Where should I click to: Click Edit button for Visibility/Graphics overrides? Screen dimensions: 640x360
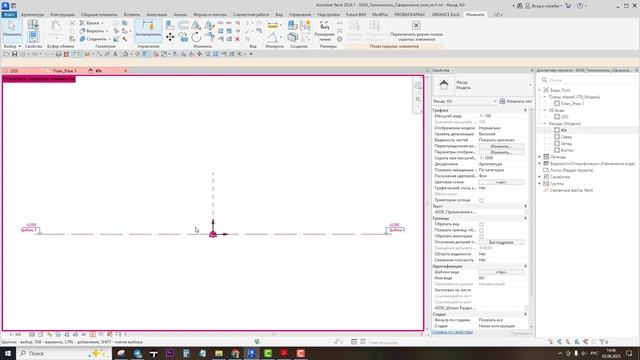(501, 146)
